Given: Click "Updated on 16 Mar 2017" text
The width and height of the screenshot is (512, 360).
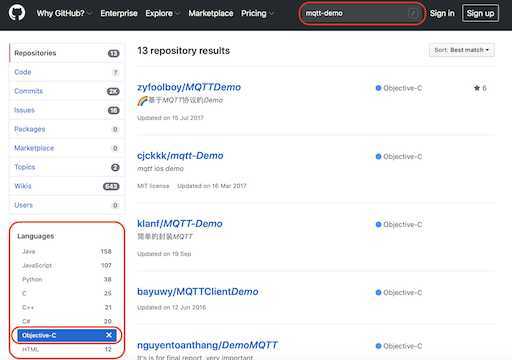Looking at the screenshot, I should [212, 186].
